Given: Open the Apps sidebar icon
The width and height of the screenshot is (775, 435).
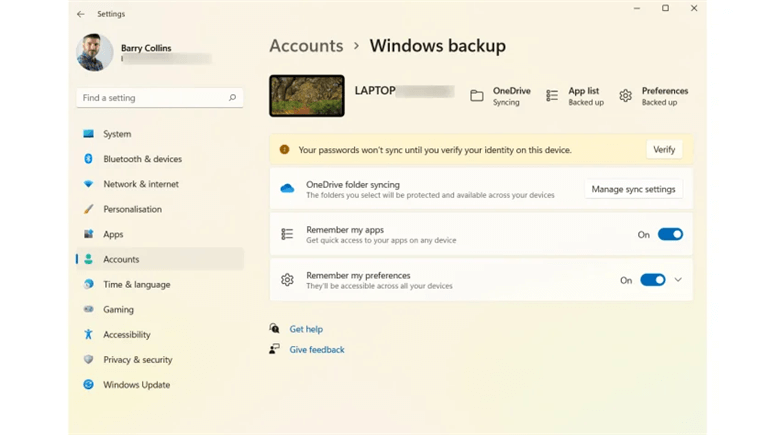Looking at the screenshot, I should point(88,234).
